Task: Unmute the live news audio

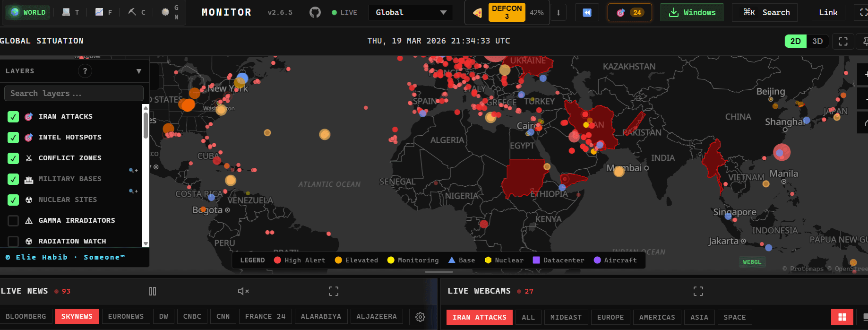Action: click(243, 291)
